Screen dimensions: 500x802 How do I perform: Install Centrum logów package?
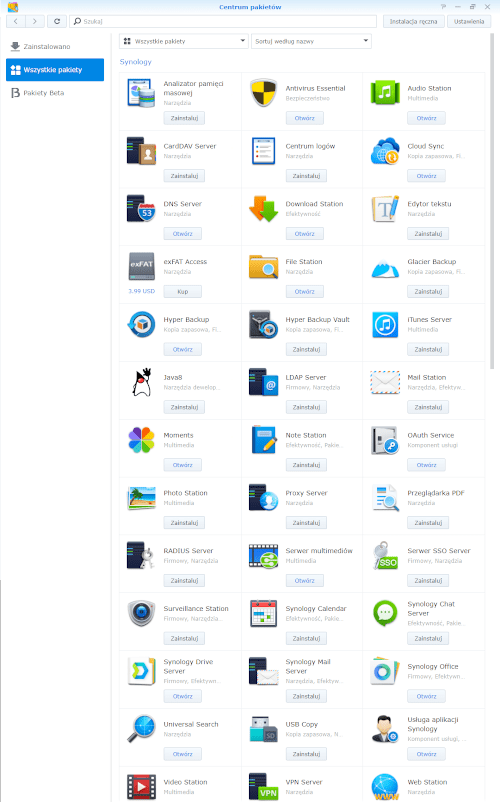point(306,176)
